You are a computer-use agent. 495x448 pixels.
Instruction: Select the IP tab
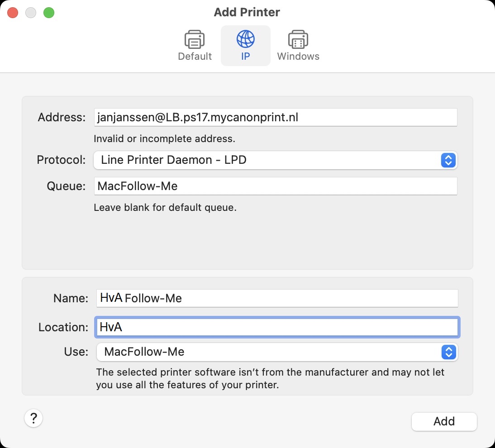[245, 45]
